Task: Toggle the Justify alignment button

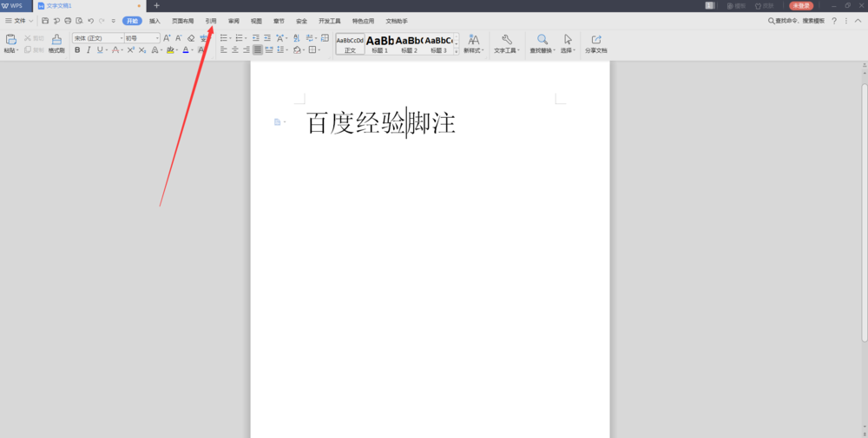Action: click(x=258, y=49)
